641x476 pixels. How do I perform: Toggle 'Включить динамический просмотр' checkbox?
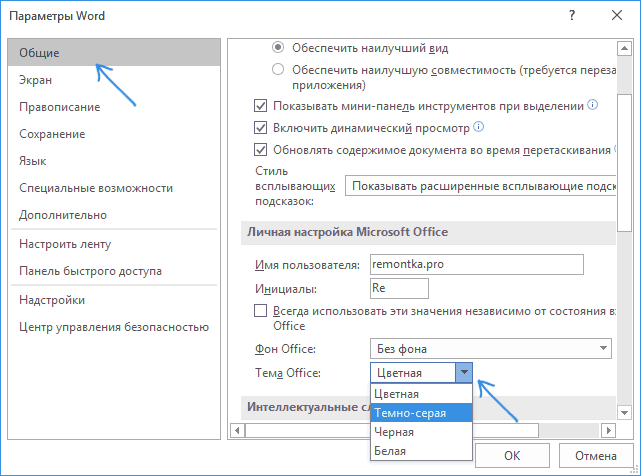260,128
